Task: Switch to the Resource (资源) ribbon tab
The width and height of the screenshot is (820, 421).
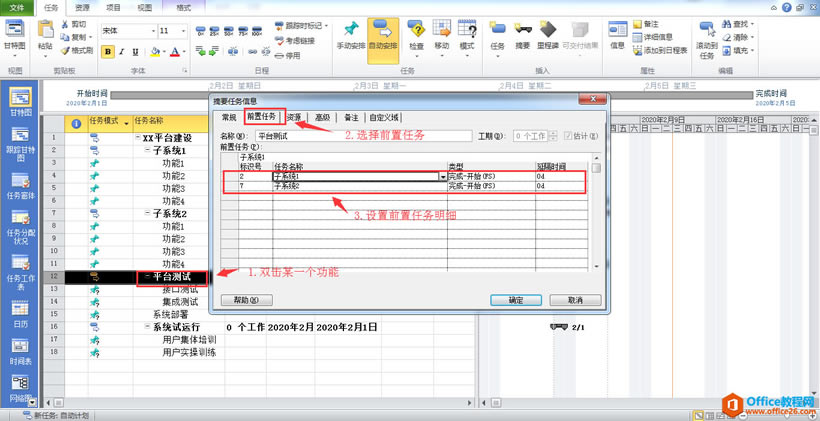Action: pyautogui.click(x=82, y=7)
